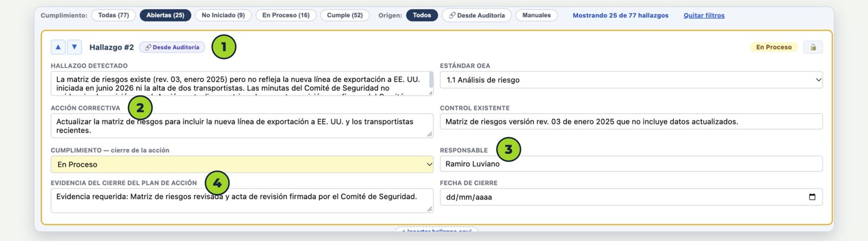868x241 pixels.
Task: Click the Evidencia del cierre resize handle
Action: click(430, 209)
